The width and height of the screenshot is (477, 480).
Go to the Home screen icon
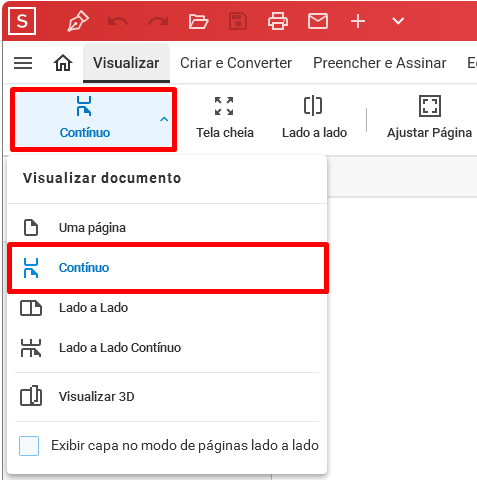(x=63, y=63)
